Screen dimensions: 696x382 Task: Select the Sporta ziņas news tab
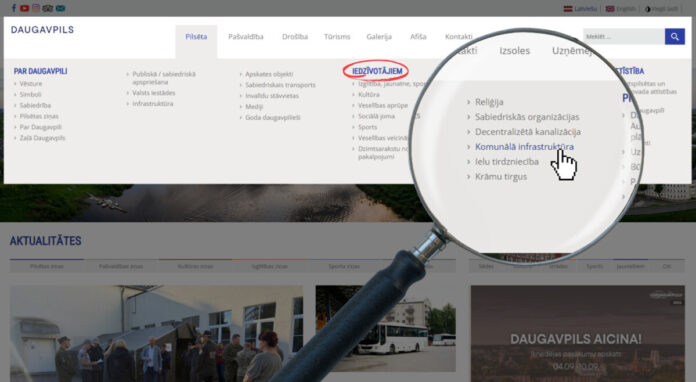tap(344, 266)
